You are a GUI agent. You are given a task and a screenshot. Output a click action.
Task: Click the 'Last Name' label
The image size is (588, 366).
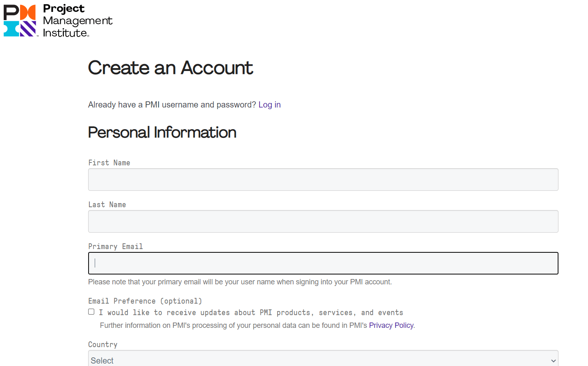coord(107,204)
